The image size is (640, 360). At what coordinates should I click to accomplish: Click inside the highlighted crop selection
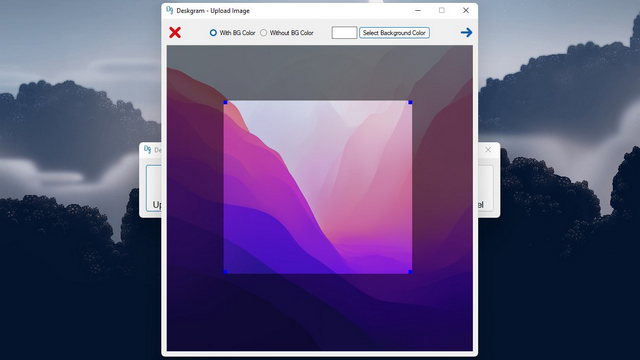click(x=318, y=187)
